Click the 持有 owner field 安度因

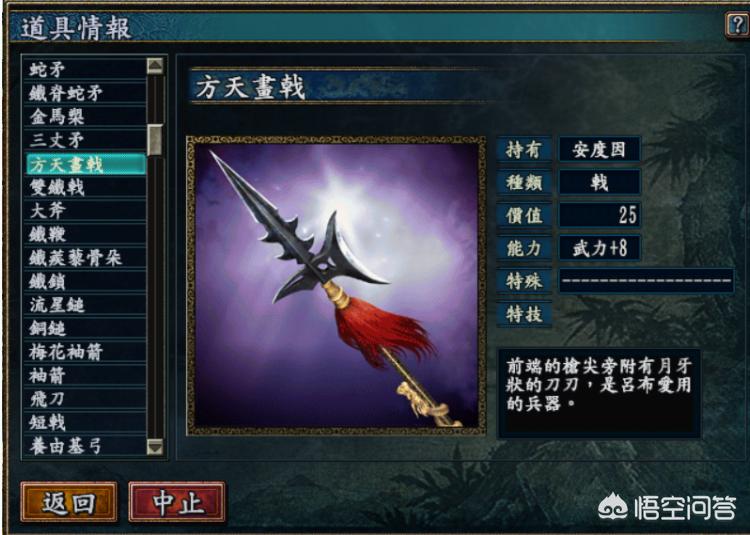(x=599, y=150)
